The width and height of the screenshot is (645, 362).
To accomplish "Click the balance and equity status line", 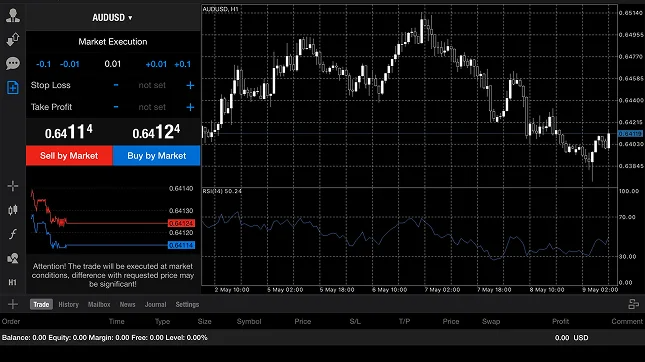I will [104, 338].
